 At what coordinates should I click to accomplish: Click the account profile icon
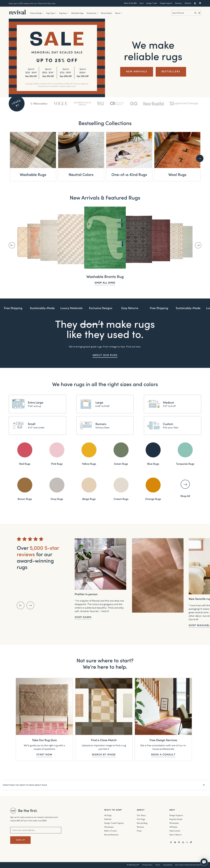195,3
